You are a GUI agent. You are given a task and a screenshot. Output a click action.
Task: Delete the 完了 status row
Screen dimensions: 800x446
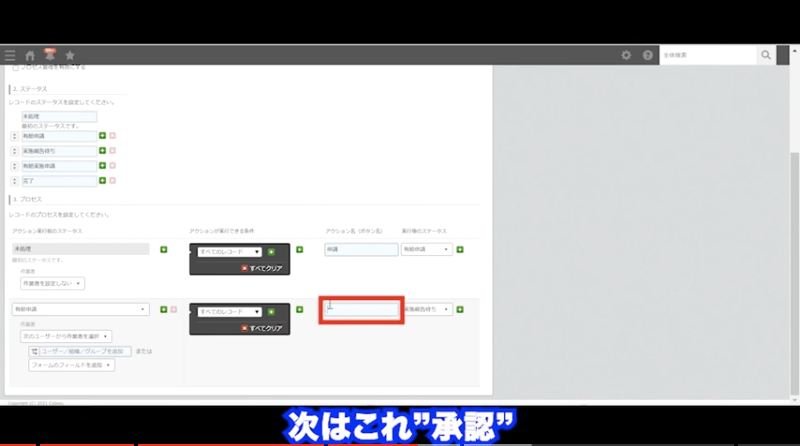[112, 181]
